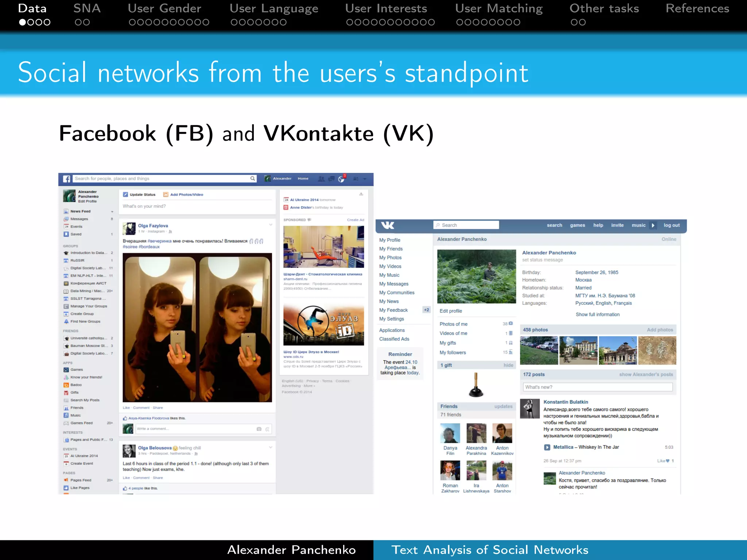Screen dimensions: 747x560
Task: Click the Find New Groups icon
Action: (x=66, y=322)
